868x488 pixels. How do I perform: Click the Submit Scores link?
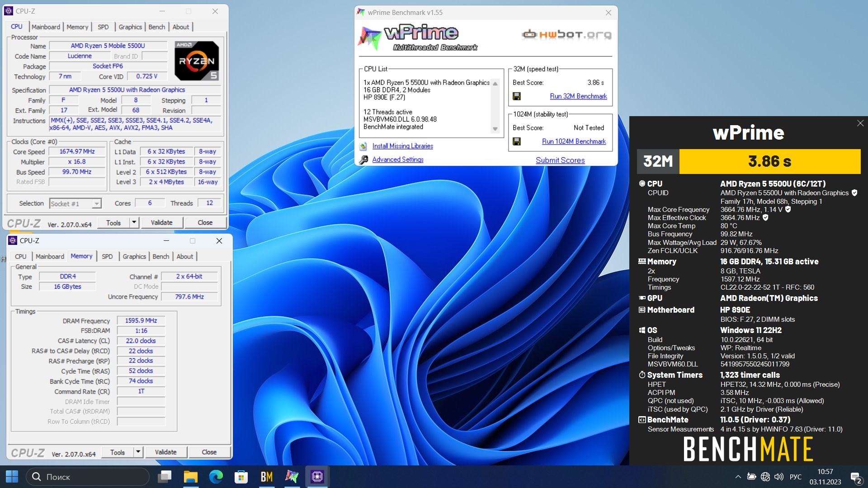point(560,160)
